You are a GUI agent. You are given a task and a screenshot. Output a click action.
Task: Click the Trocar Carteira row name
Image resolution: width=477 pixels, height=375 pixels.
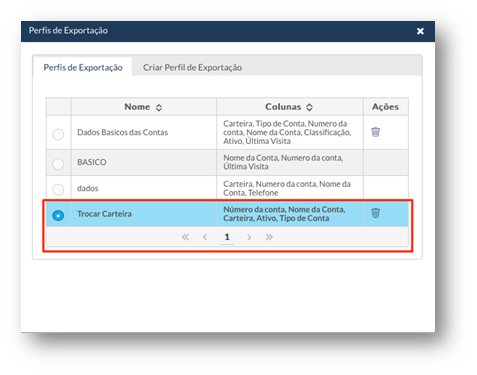pos(104,214)
